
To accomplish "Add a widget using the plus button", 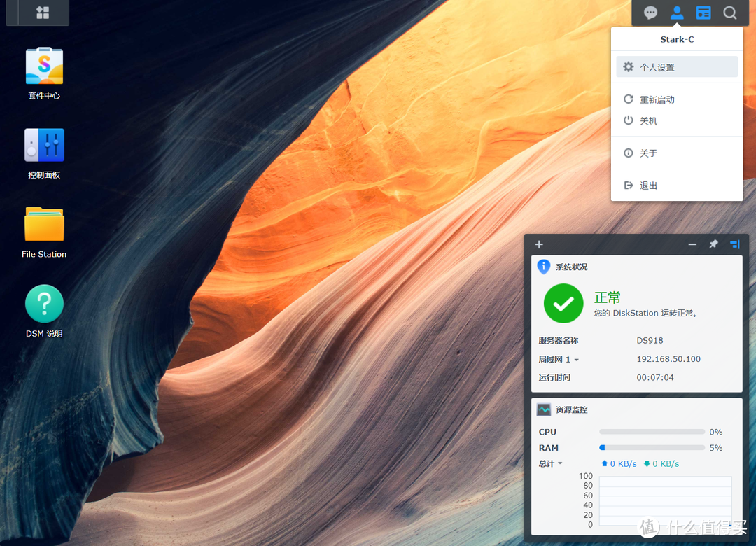I will (x=539, y=244).
